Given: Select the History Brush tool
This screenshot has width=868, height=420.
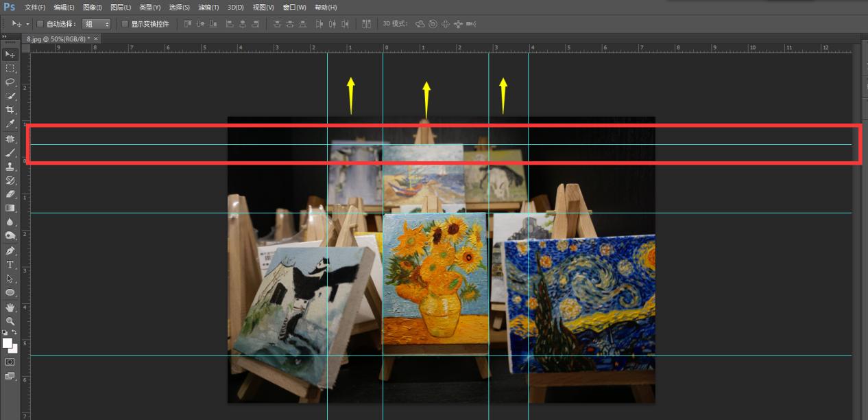Looking at the screenshot, I should point(10,180).
